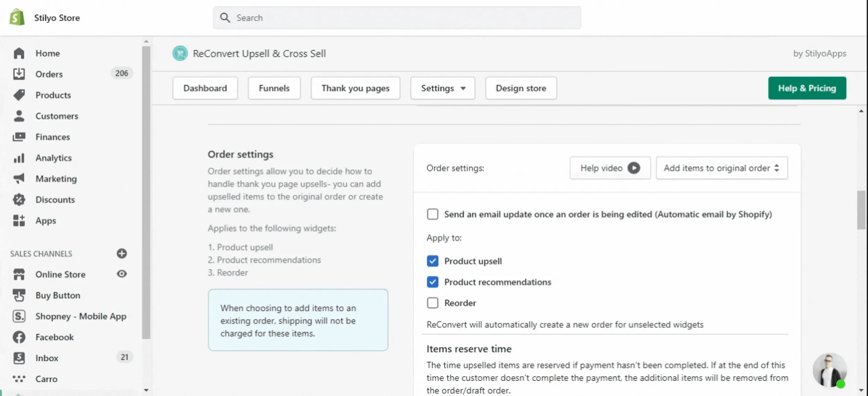Open the Design store tab

tap(521, 88)
